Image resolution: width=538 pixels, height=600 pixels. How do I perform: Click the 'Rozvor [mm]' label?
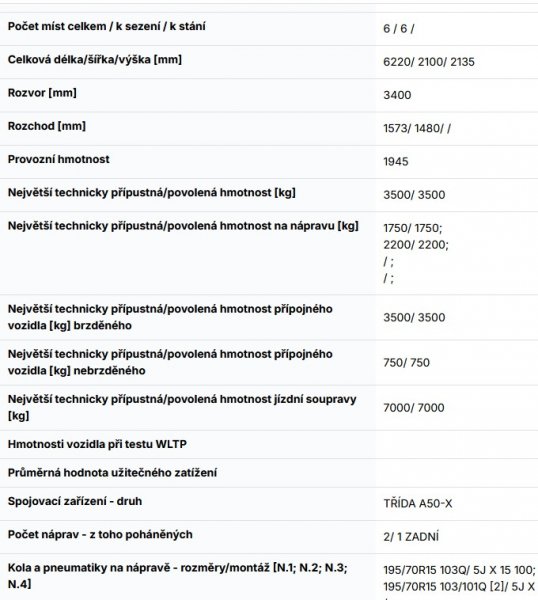[x=42, y=93]
